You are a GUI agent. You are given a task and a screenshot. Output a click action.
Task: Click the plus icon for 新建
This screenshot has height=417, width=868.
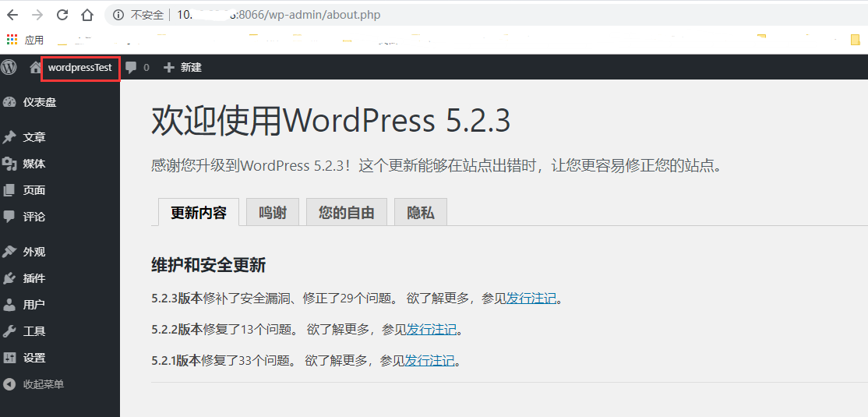tap(169, 68)
